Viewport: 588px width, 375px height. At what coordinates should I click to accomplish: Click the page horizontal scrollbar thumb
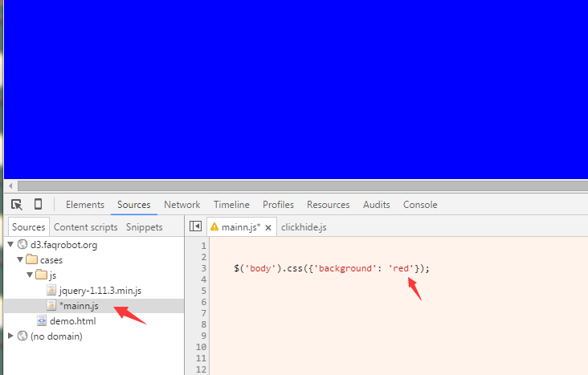(x=303, y=185)
